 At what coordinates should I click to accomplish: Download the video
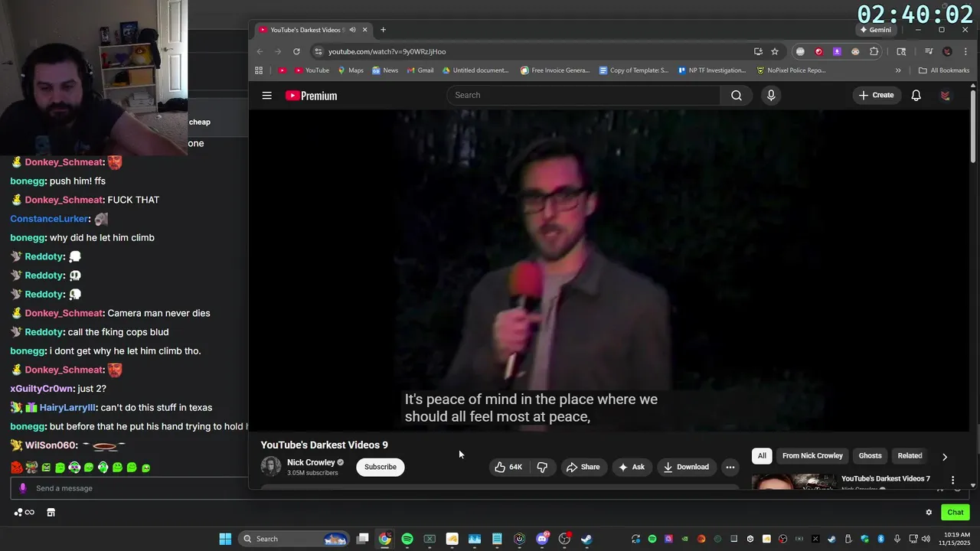(686, 467)
